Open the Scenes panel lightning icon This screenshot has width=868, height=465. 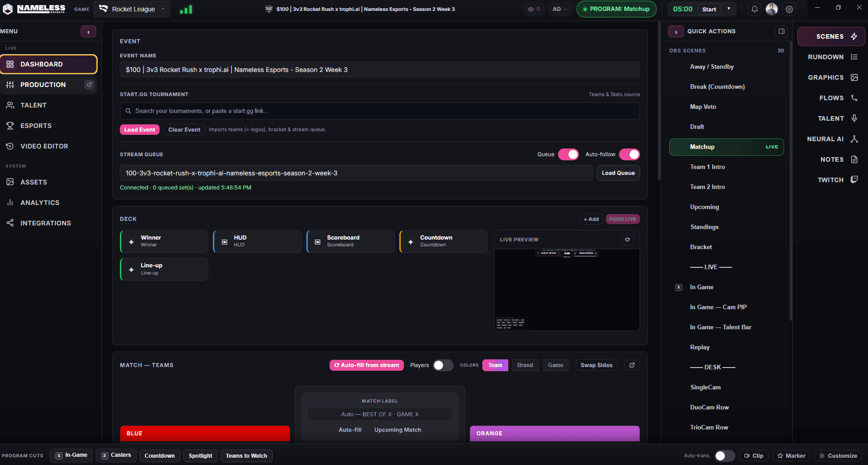(854, 36)
